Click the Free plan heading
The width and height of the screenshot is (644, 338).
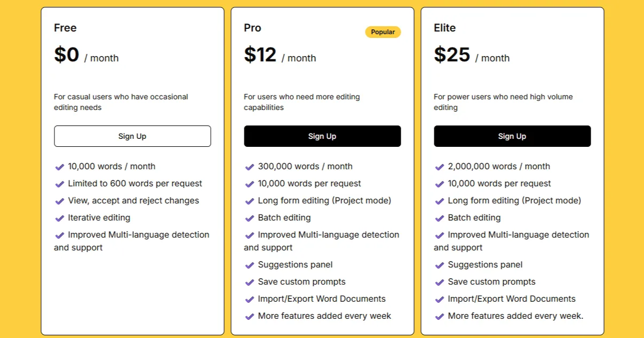[x=65, y=28]
